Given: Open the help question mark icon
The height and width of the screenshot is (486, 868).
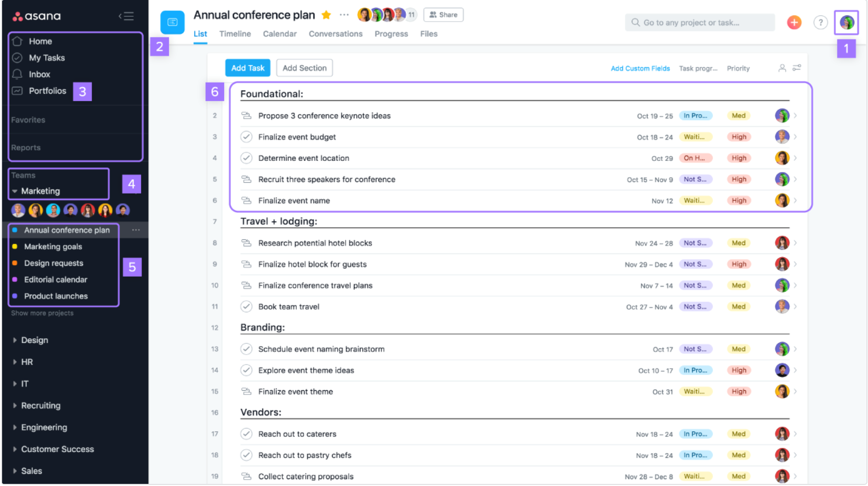Looking at the screenshot, I should [x=820, y=23].
